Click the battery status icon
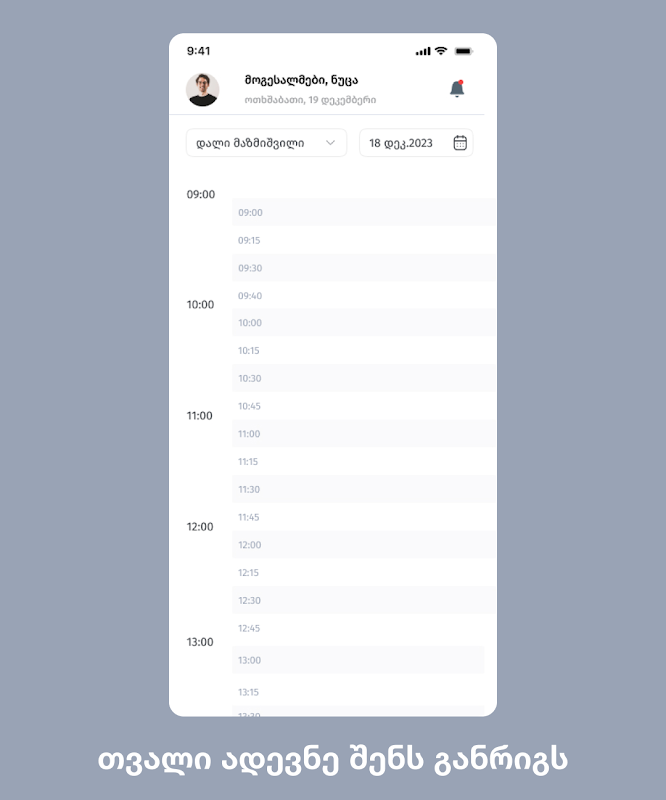Image resolution: width=666 pixels, height=800 pixels. point(464,51)
